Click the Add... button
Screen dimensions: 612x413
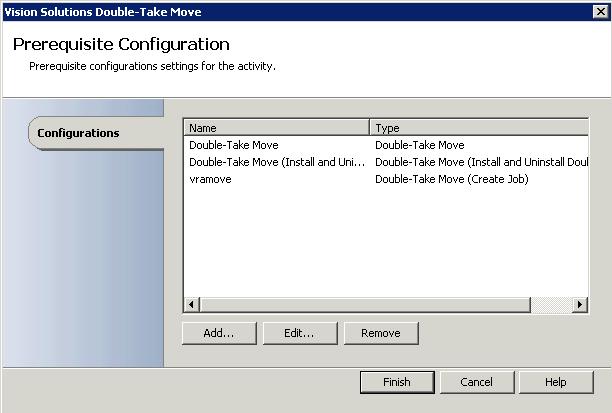coord(219,333)
